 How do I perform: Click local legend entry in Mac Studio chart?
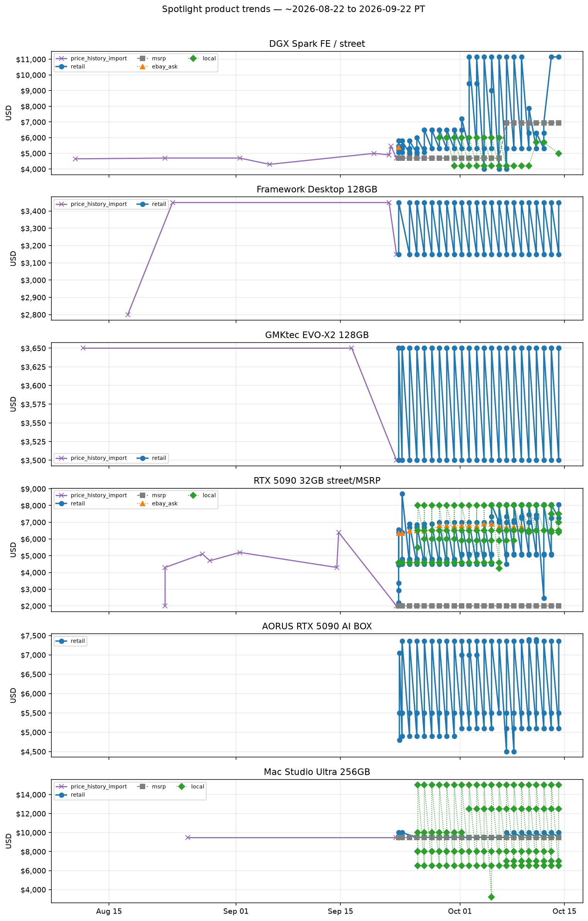click(x=190, y=786)
